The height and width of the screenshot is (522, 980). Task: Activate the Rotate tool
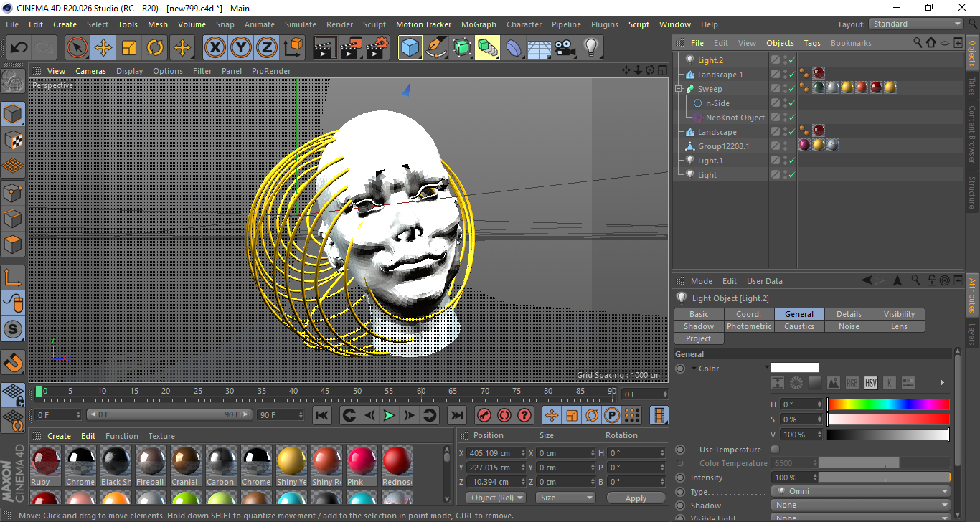(155, 48)
